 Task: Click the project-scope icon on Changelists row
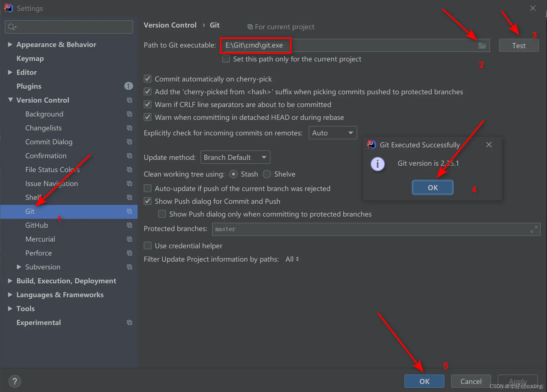130,128
